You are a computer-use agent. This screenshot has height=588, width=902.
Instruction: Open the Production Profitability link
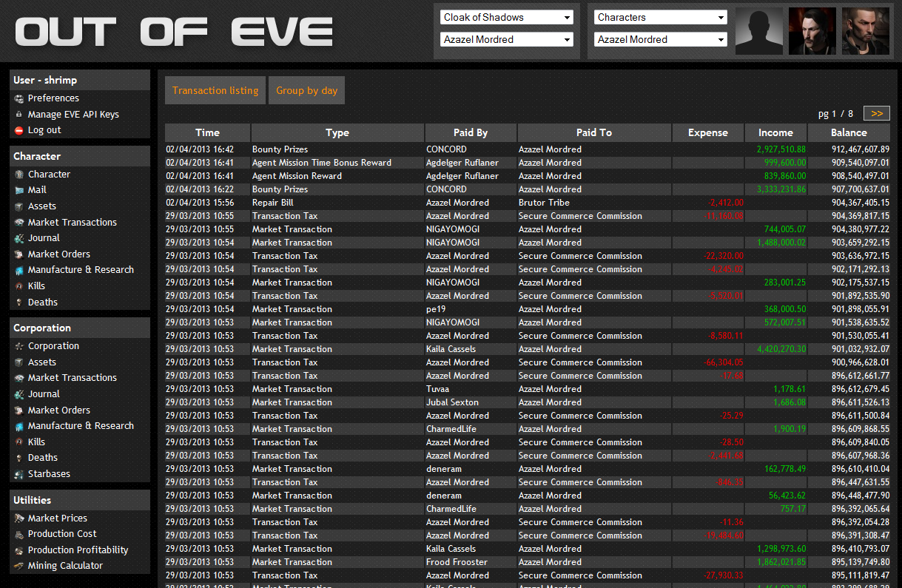point(78,550)
